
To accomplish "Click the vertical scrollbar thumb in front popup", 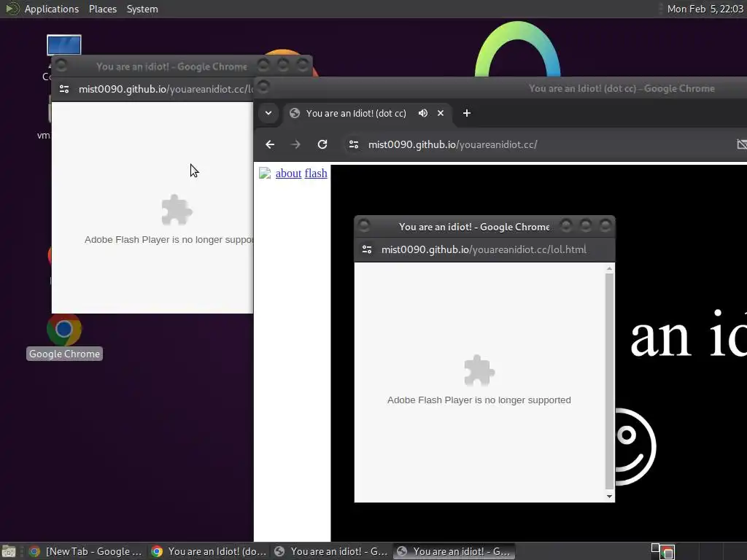I will [609, 381].
